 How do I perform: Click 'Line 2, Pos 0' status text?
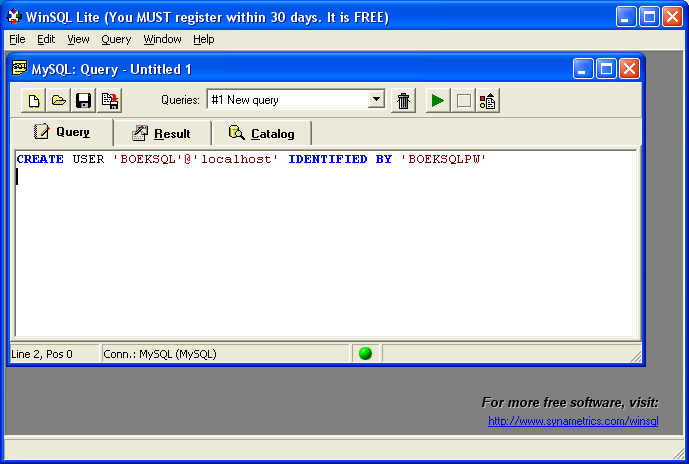tap(42, 354)
